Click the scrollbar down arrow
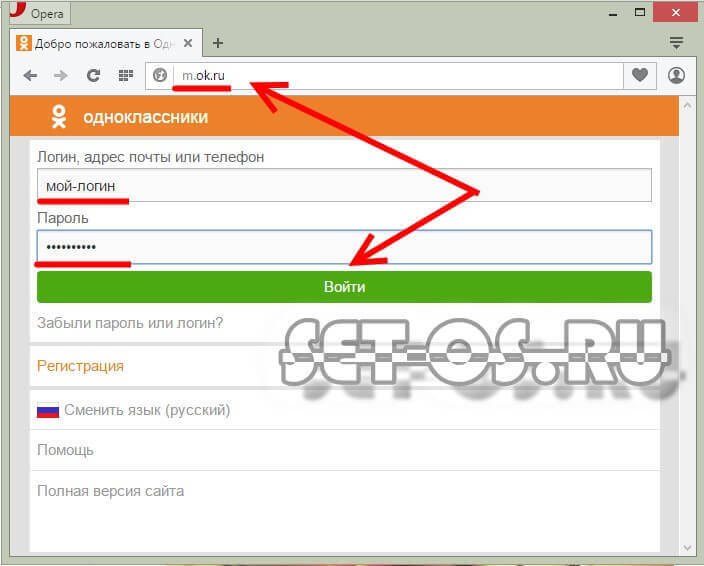 pos(687,548)
